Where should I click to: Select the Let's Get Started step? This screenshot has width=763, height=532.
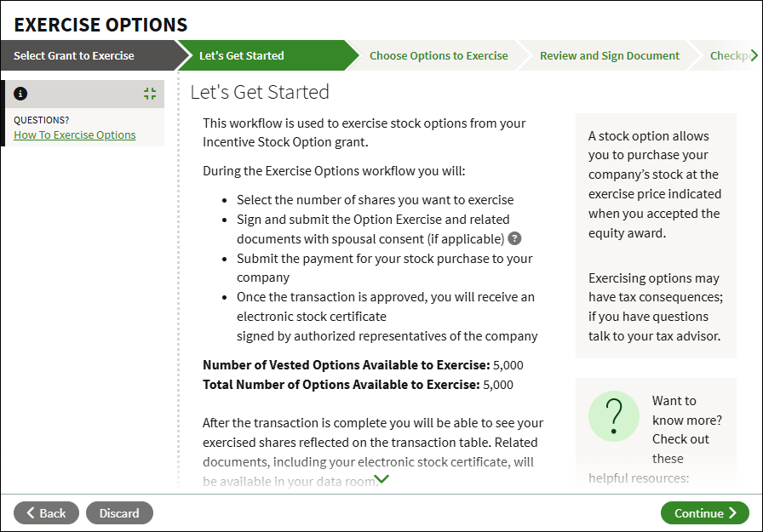(x=242, y=56)
